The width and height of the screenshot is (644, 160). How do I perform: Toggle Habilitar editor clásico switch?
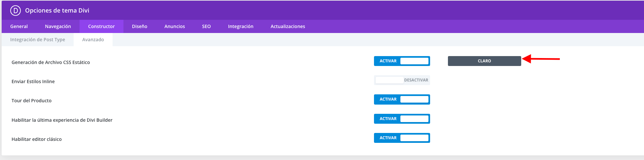(x=402, y=138)
